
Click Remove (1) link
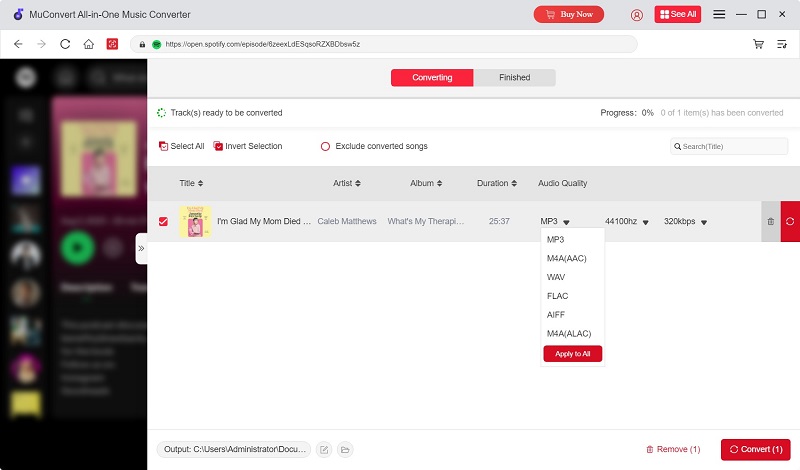673,450
